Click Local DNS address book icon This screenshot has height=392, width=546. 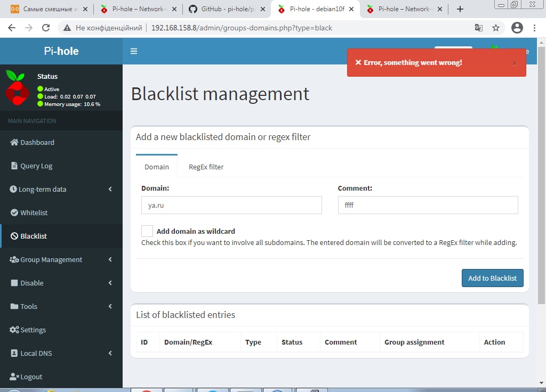pos(14,353)
